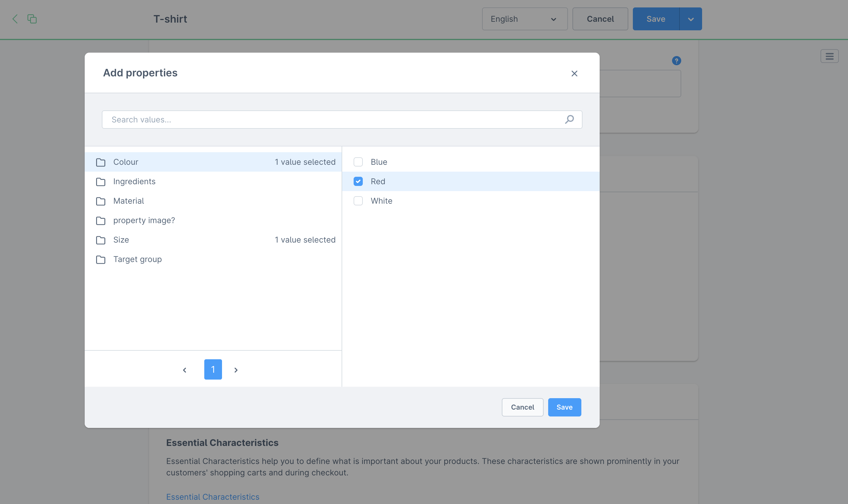Open the blue help question icon

coord(676,60)
